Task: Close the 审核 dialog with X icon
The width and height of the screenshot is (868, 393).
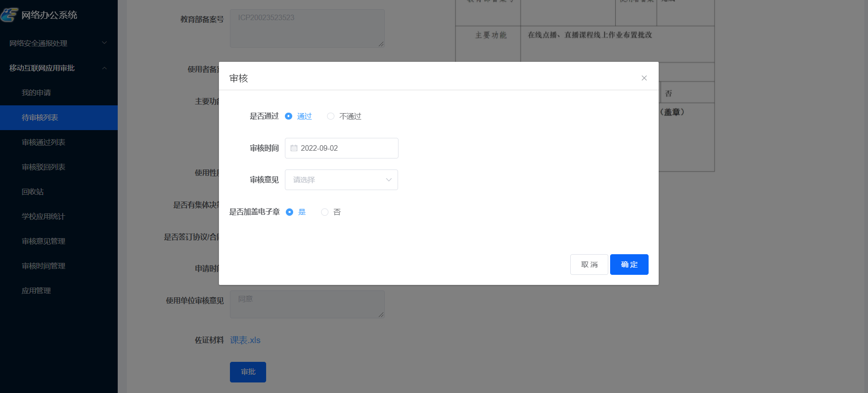Action: tap(644, 78)
